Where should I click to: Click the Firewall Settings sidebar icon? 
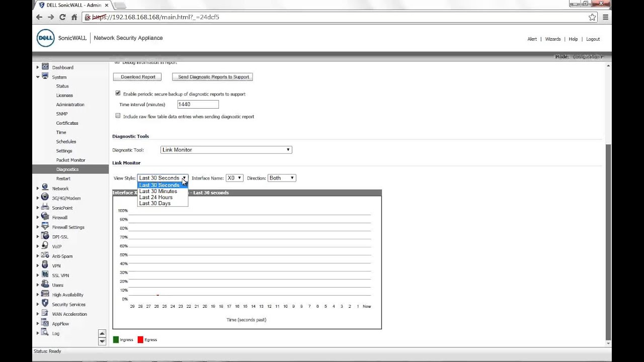(45, 226)
